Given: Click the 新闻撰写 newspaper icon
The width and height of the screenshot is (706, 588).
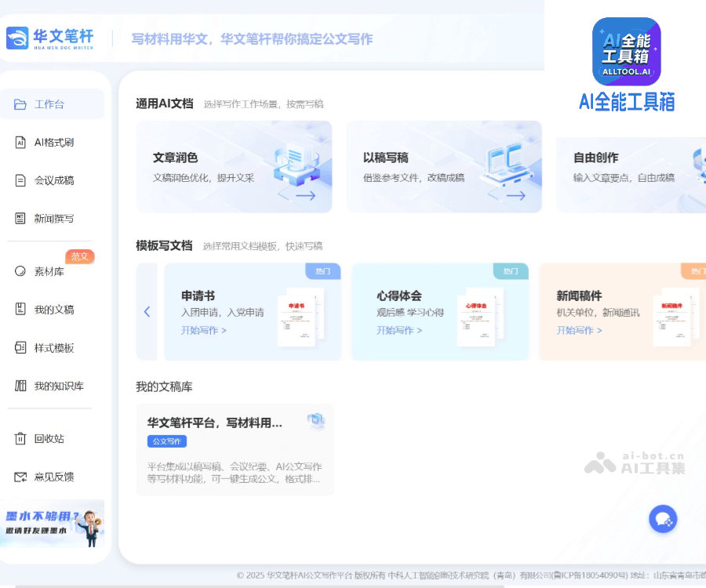Looking at the screenshot, I should (20, 218).
